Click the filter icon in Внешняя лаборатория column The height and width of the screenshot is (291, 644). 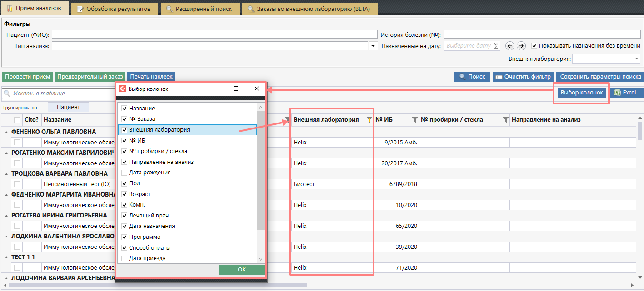click(369, 120)
